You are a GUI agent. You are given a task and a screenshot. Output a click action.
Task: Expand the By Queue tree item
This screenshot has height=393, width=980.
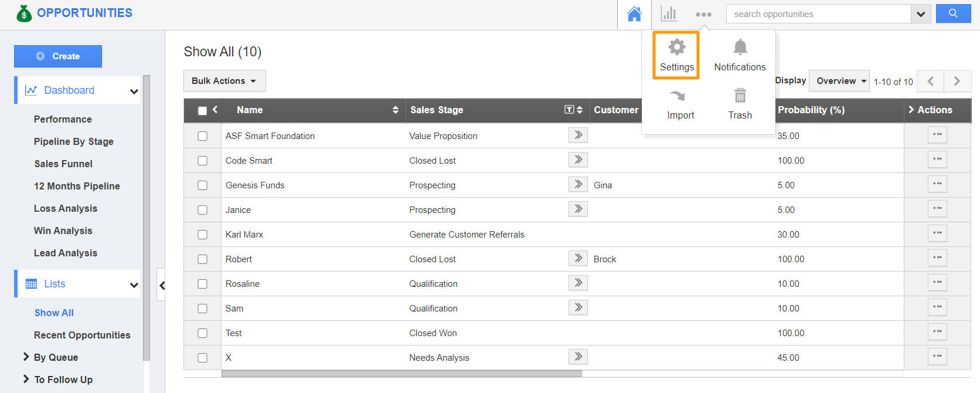coord(26,357)
